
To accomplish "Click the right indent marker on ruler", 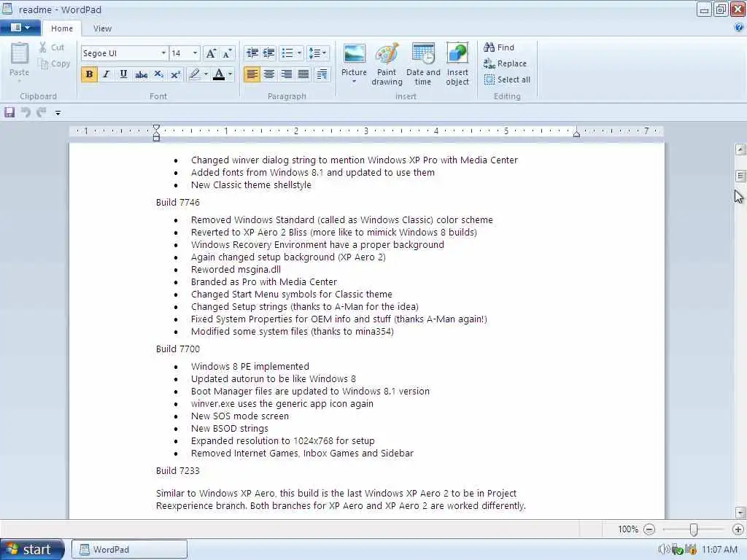I will coord(576,134).
